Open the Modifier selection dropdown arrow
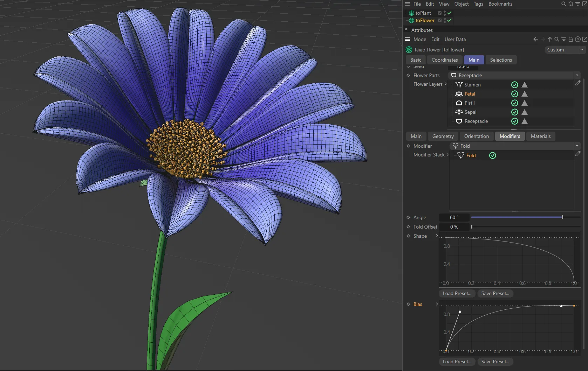The width and height of the screenshot is (588, 371). 577,146
